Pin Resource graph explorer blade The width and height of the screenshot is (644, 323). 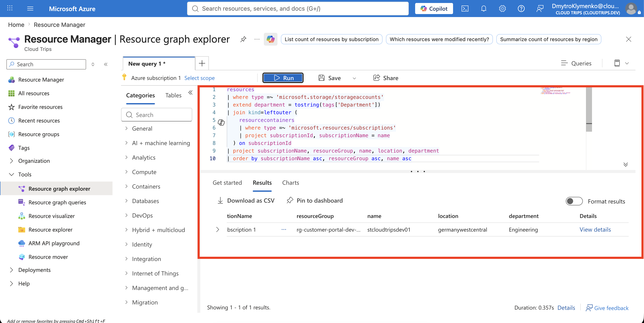[243, 39]
